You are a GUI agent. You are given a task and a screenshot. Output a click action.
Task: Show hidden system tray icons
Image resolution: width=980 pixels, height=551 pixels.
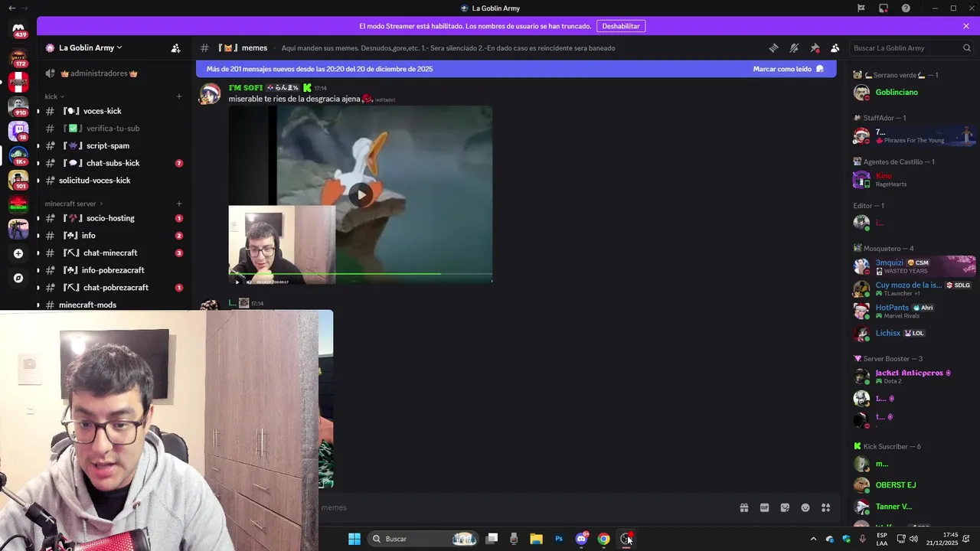pos(813,539)
